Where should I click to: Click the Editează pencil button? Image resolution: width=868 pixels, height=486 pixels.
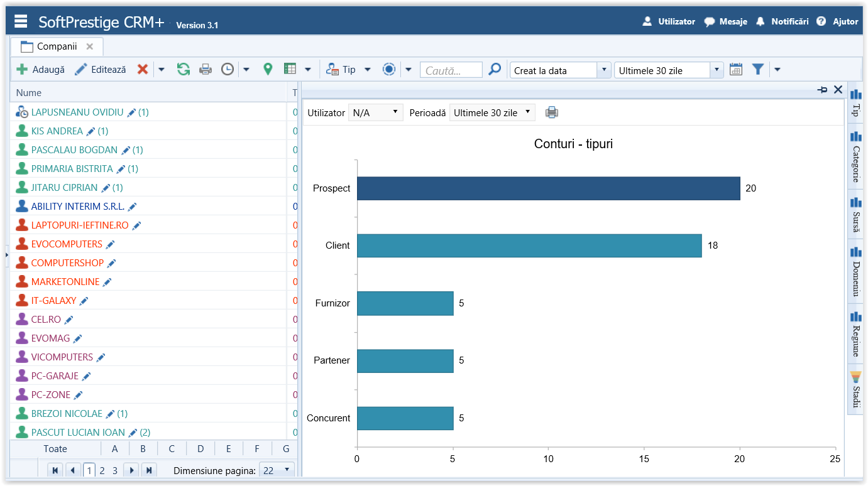pyautogui.click(x=101, y=70)
